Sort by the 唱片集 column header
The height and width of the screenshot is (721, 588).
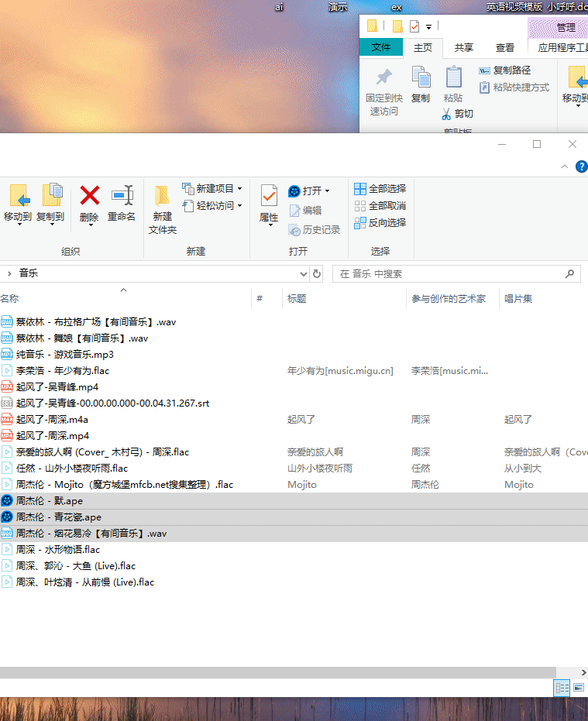tap(518, 298)
